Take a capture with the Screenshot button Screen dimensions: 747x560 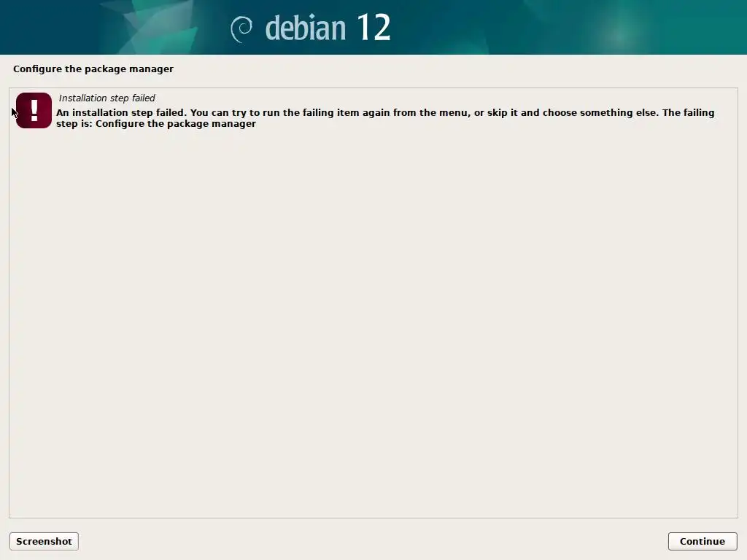point(44,541)
